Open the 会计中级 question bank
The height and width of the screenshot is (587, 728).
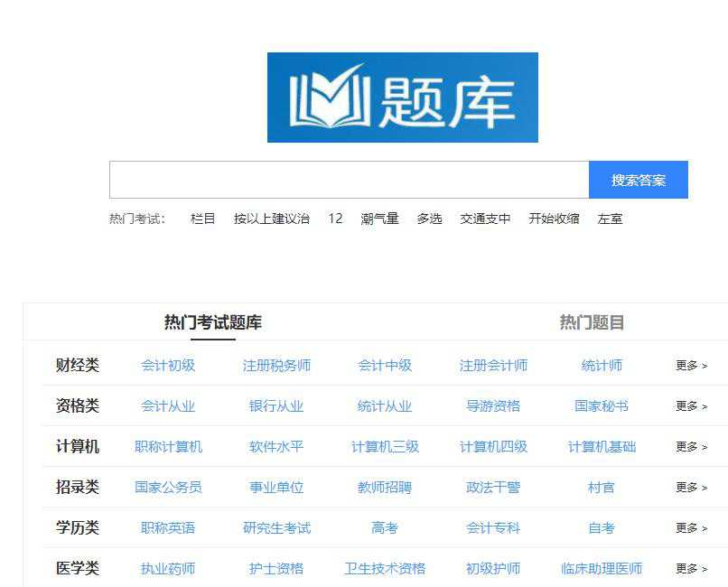coord(385,366)
